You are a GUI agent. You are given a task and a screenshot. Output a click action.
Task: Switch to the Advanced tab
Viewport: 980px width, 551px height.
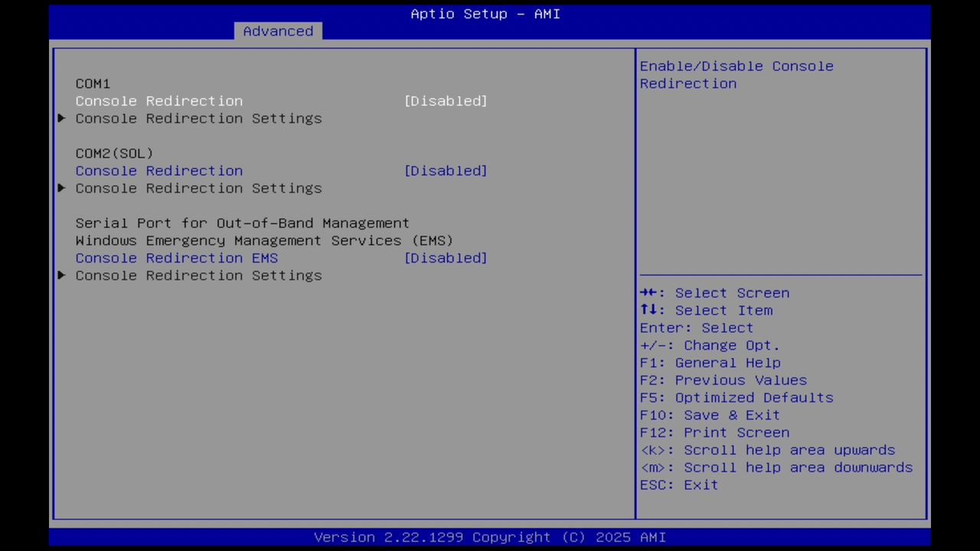[x=278, y=31]
